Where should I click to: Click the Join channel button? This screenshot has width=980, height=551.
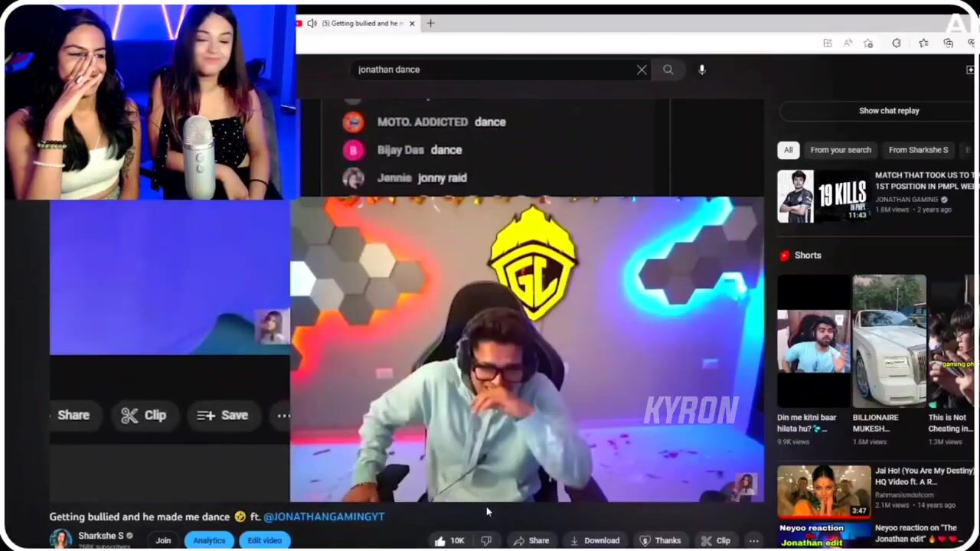(163, 541)
